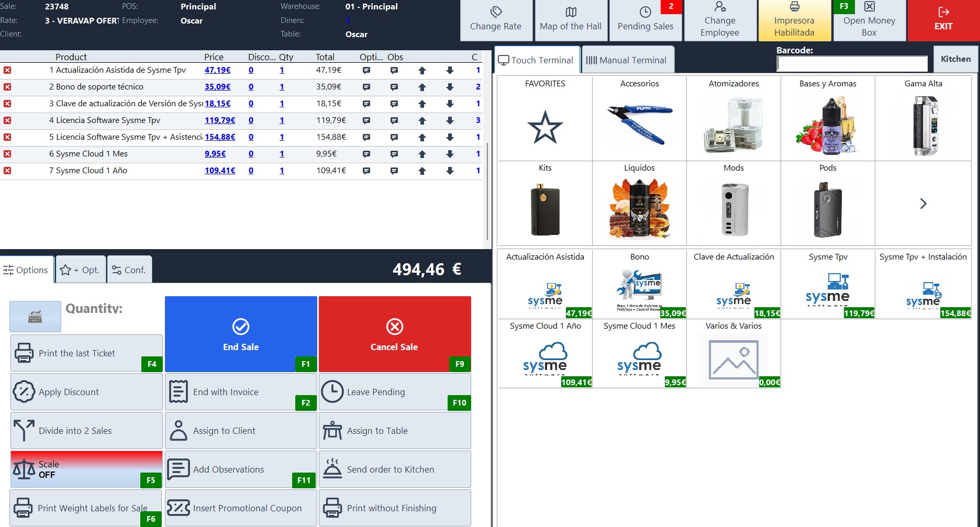Screen dimensions: 980x527
Task: Print Weight Labels for Sale
Action: click(x=86, y=508)
